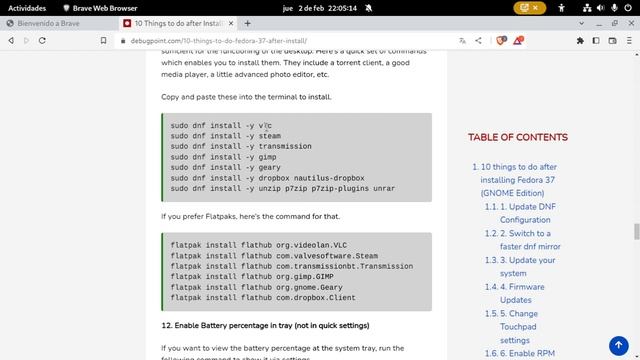Click 'Copy and paste these into the terminal' text
Viewport: 640px width, 360px height.
click(246, 97)
